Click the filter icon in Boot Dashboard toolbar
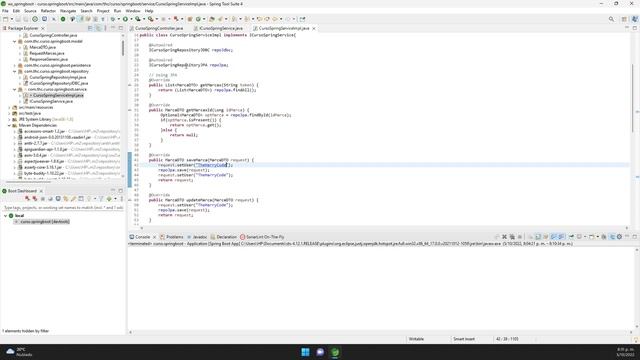The image size is (640, 360). [x=101, y=199]
